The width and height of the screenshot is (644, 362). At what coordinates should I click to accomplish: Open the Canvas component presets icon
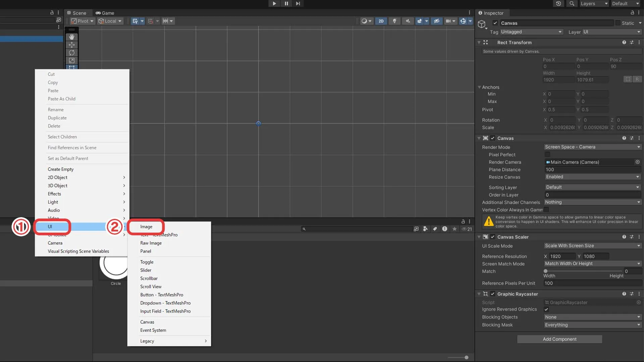pos(632,138)
